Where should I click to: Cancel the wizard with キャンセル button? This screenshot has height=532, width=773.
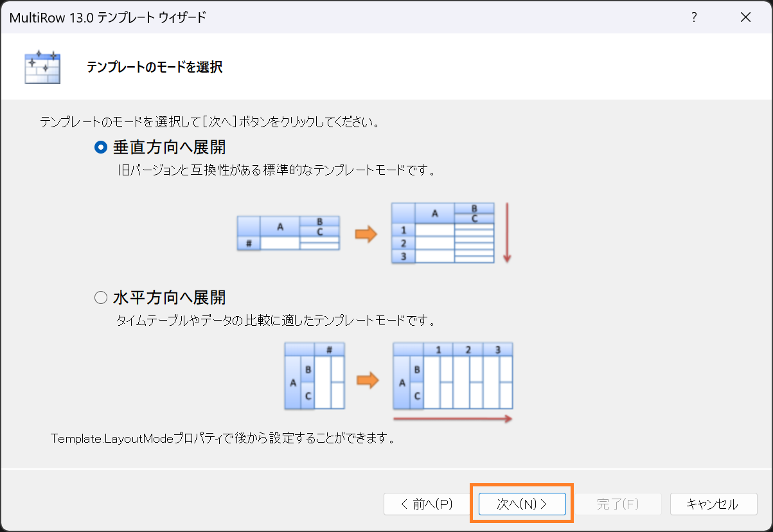coord(713,504)
